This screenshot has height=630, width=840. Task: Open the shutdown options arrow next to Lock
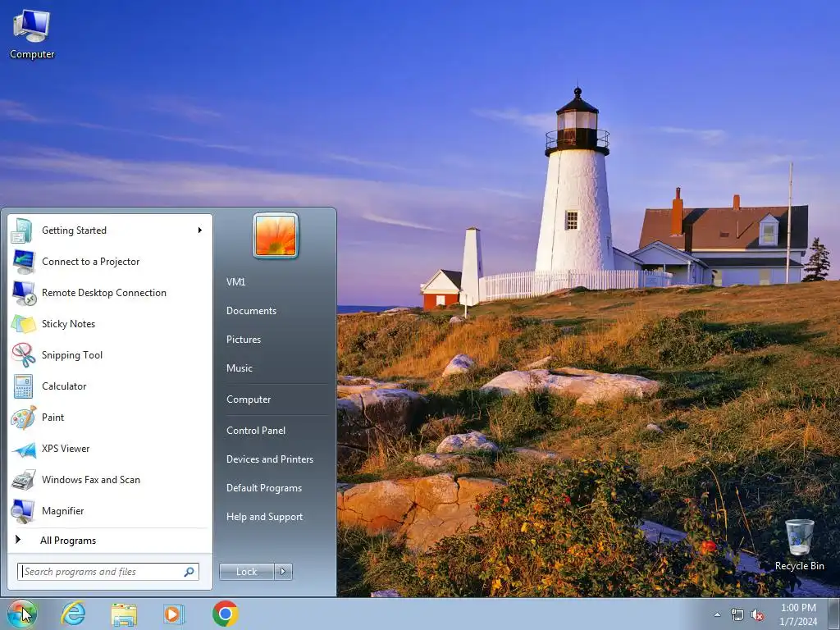click(283, 572)
